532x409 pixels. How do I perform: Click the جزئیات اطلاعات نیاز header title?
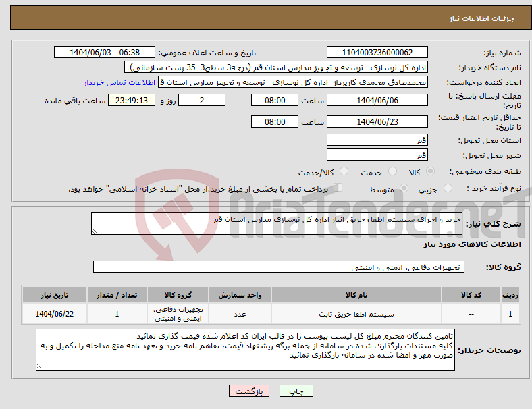coord(481,18)
